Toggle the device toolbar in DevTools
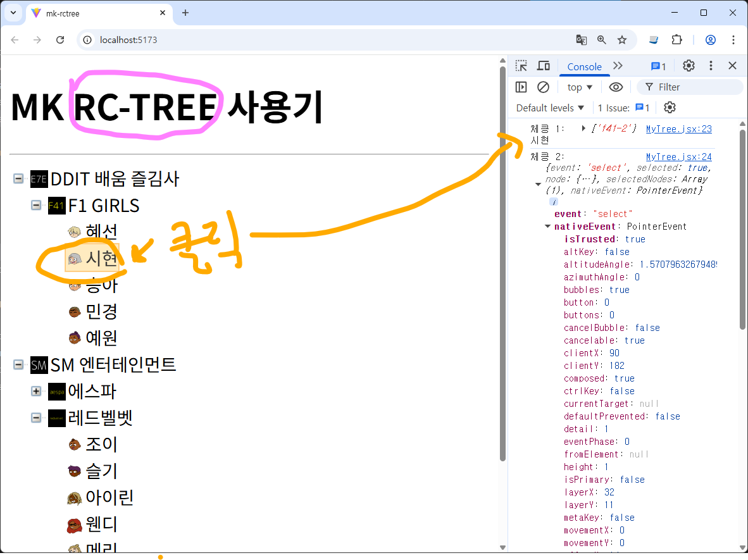The width and height of the screenshot is (748, 560). tap(544, 66)
